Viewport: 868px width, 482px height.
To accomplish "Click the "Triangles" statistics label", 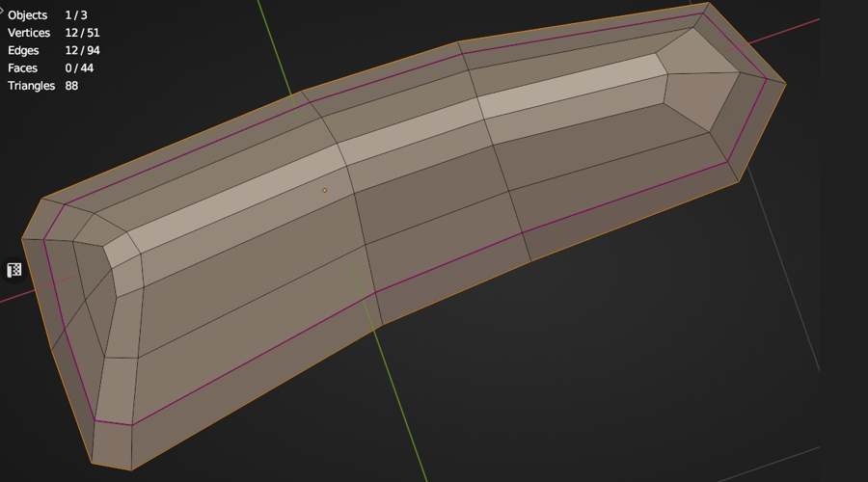I will click(32, 86).
